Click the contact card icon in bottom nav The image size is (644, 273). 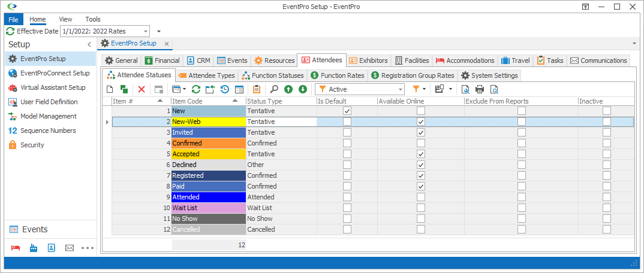click(52, 248)
